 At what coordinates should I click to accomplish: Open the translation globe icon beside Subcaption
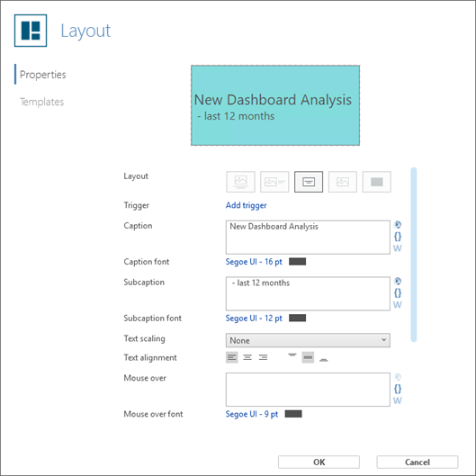(398, 281)
